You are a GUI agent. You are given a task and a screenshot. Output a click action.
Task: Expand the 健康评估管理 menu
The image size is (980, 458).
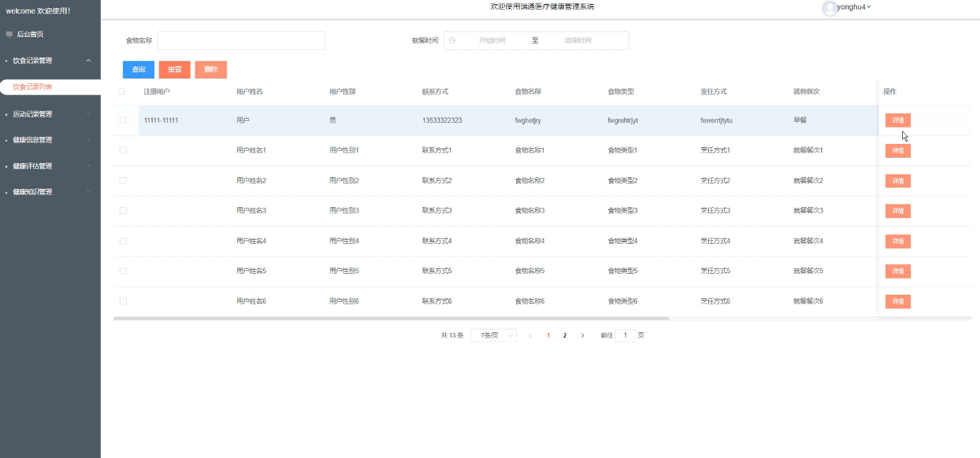coord(50,166)
